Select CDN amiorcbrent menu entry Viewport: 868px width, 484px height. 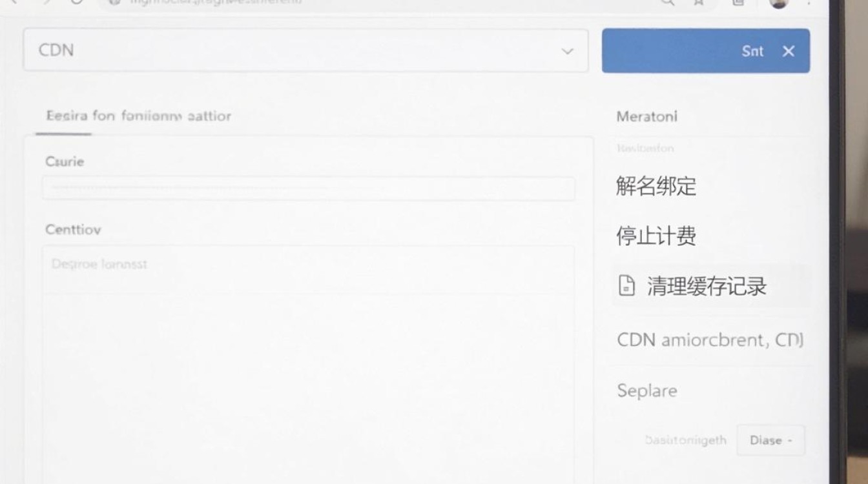(x=710, y=340)
